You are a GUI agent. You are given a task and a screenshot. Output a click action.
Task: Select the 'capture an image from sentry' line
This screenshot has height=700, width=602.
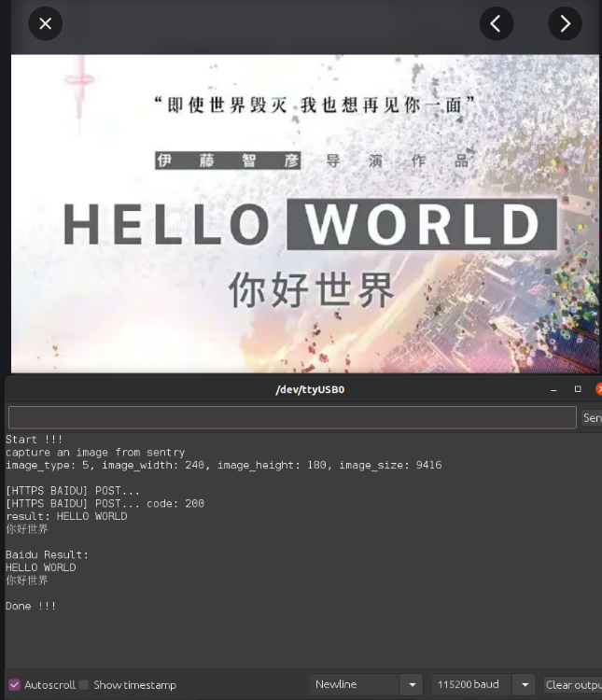click(95, 453)
